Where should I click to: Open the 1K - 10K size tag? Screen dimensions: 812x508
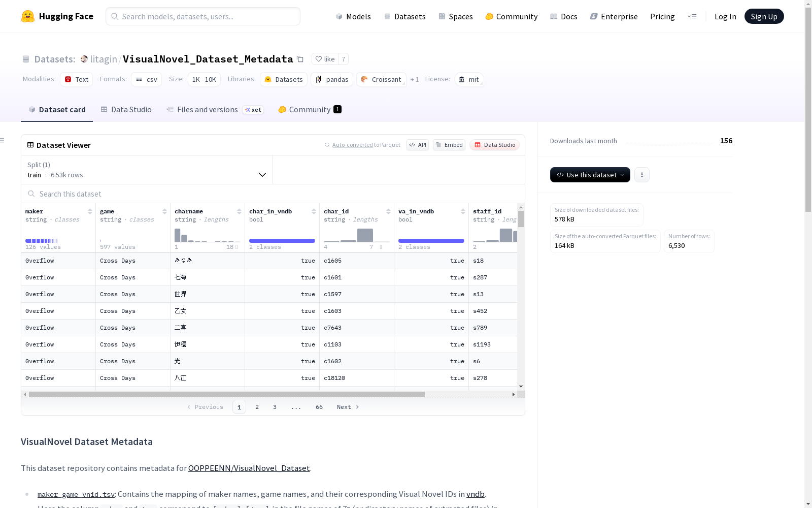(204, 79)
